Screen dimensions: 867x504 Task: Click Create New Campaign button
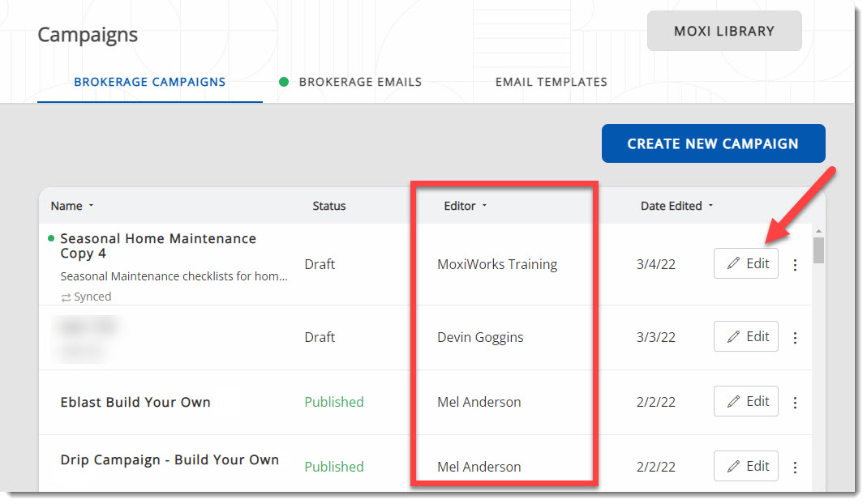click(713, 143)
